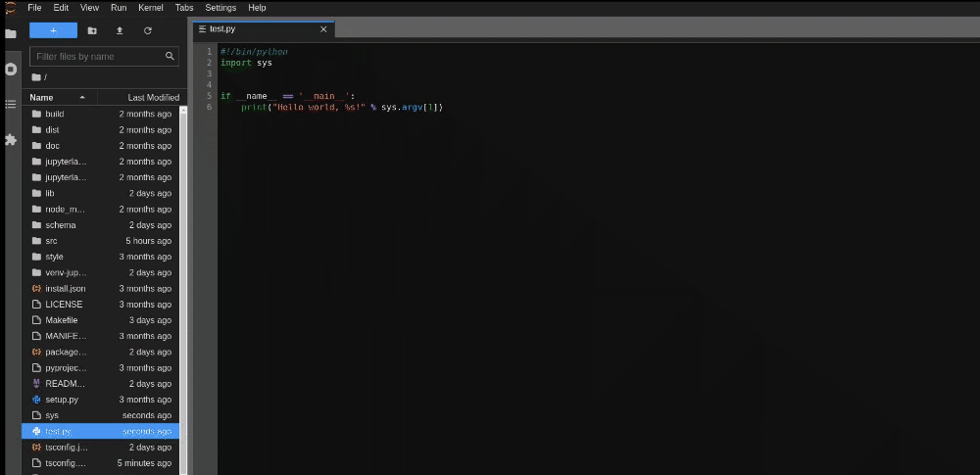Click the print Hello world code line

(342, 108)
